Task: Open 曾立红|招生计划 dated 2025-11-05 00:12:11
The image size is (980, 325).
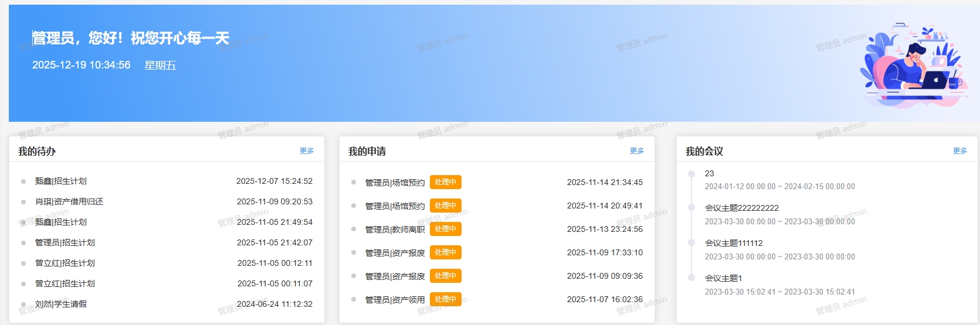Action: tap(65, 263)
